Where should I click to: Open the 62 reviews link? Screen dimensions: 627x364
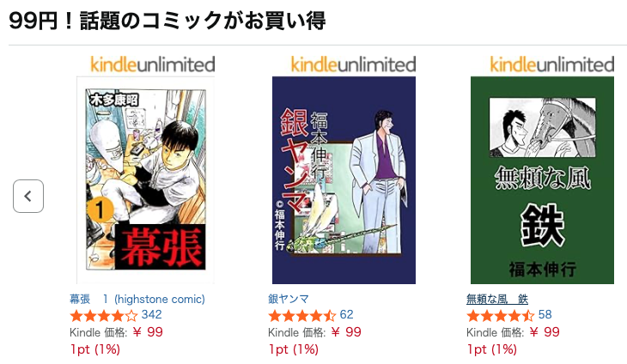347,315
